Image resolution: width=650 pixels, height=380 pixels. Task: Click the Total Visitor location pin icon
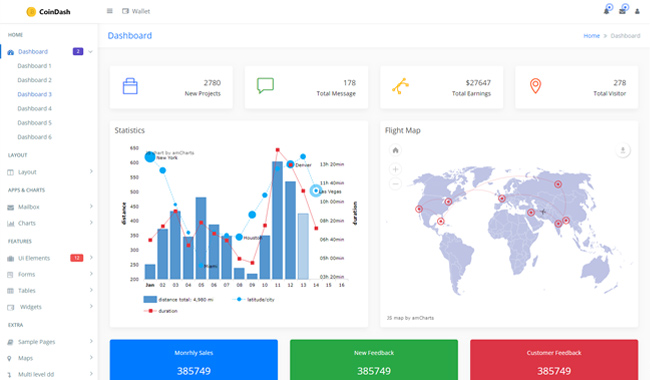536,86
